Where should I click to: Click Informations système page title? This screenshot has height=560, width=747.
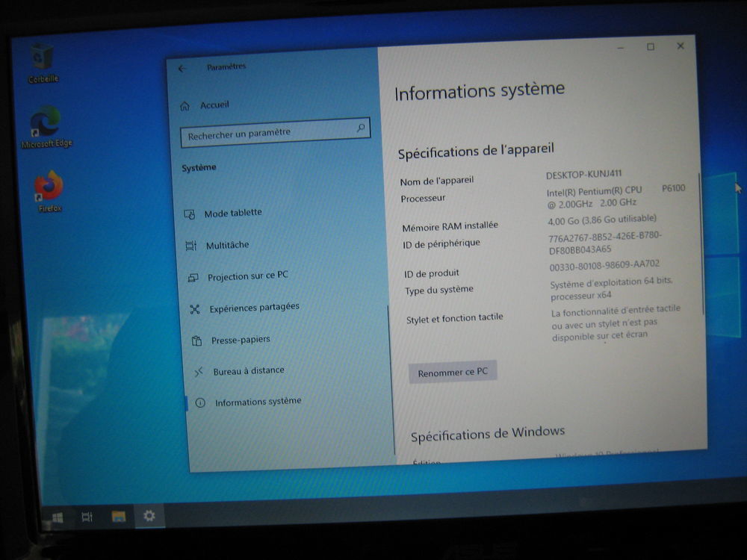click(x=480, y=91)
